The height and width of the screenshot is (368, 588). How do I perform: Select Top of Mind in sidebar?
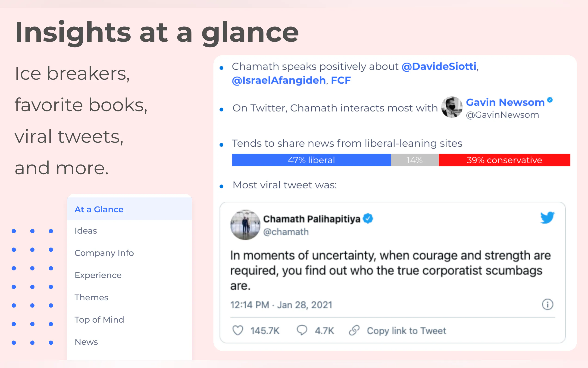pyautogui.click(x=99, y=320)
